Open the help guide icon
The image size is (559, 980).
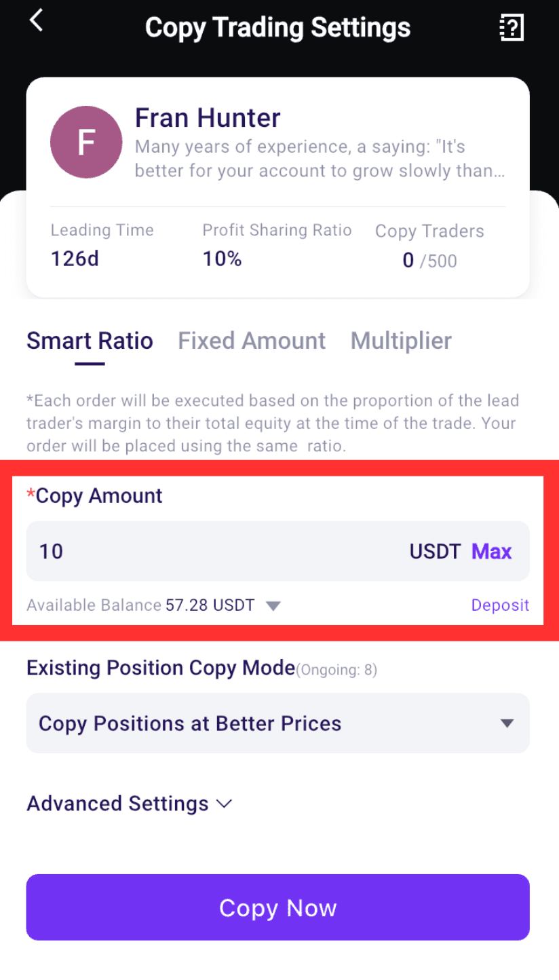(x=512, y=28)
